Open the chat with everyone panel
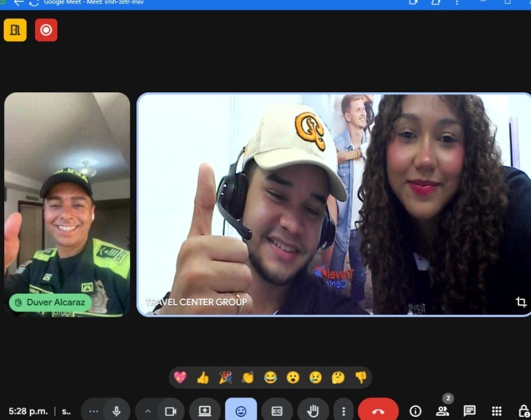Screen dimensions: 531x420 pyautogui.click(x=469, y=411)
